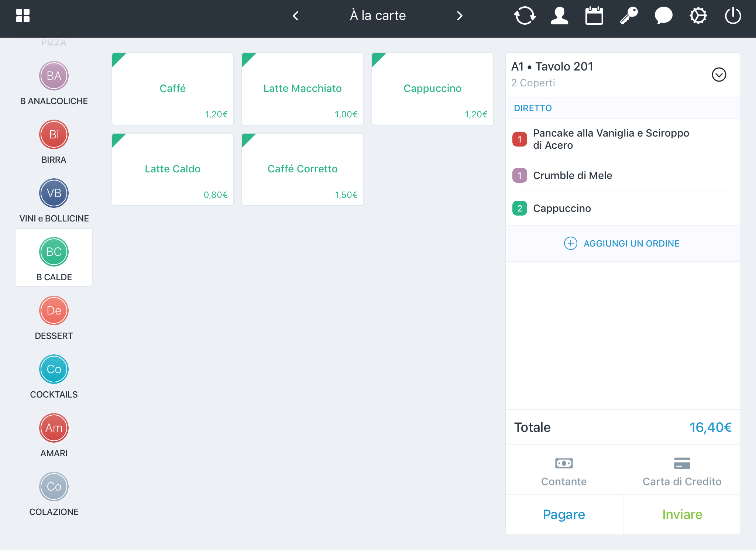Viewport: 756px width, 550px height.
Task: Click the plus icon for new order
Action: (570, 243)
